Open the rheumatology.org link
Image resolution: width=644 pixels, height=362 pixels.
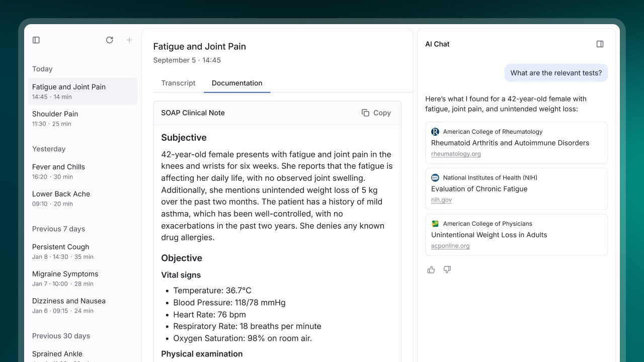[x=456, y=154]
